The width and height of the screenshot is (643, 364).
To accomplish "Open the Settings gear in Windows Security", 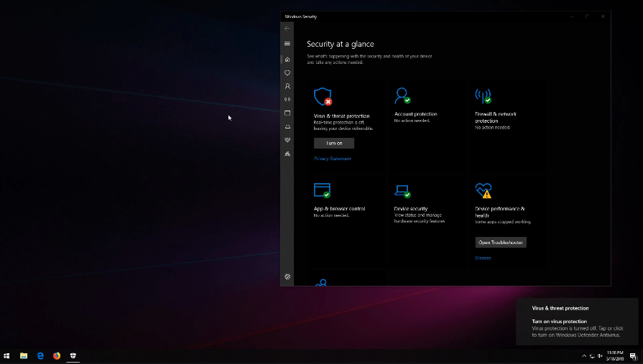I will click(287, 276).
